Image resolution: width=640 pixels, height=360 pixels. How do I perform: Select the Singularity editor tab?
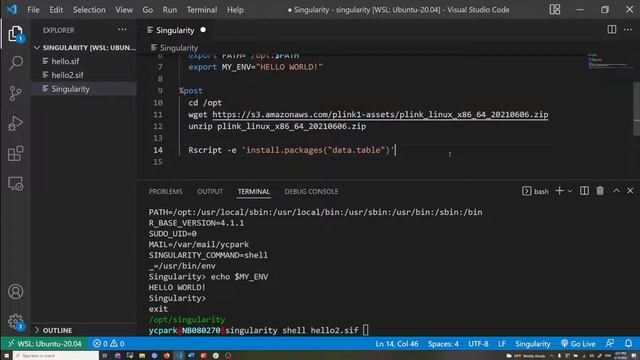176,30
